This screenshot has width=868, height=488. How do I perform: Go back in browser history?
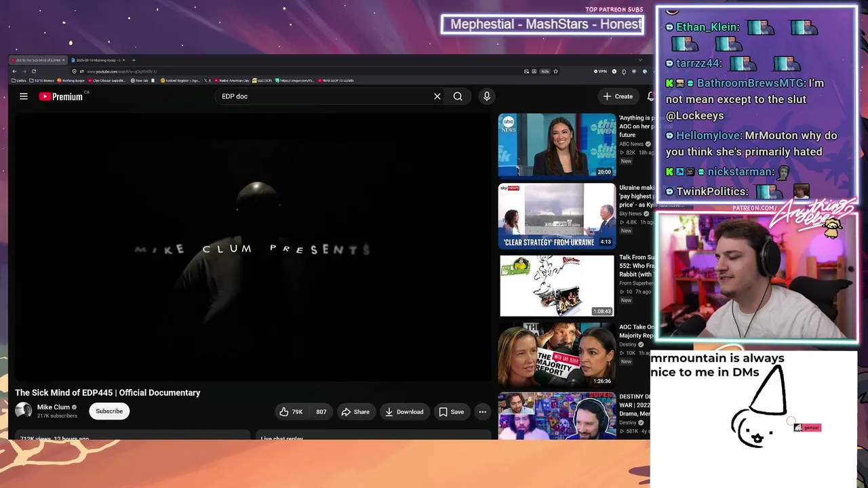click(x=14, y=71)
